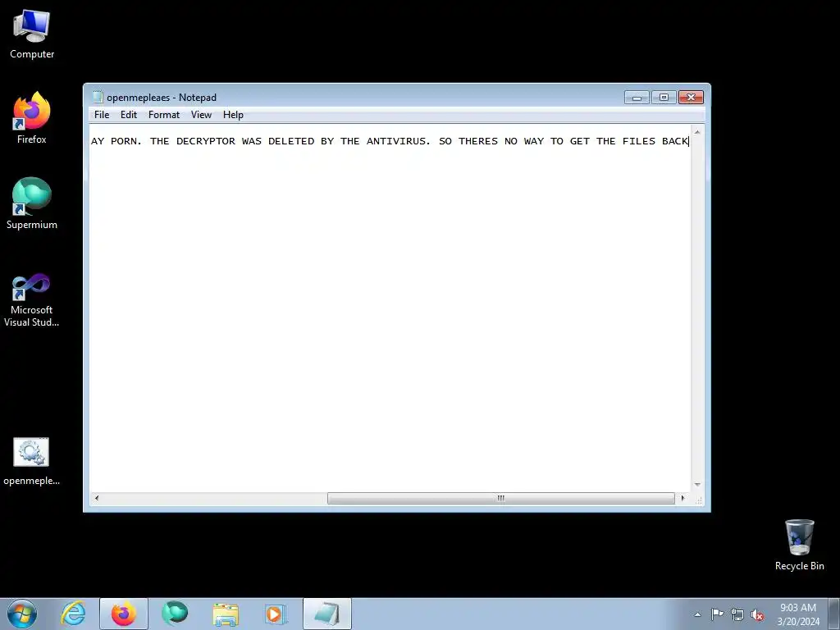Switch to Firefox in the taskbar
The image size is (840, 630).
(x=124, y=614)
